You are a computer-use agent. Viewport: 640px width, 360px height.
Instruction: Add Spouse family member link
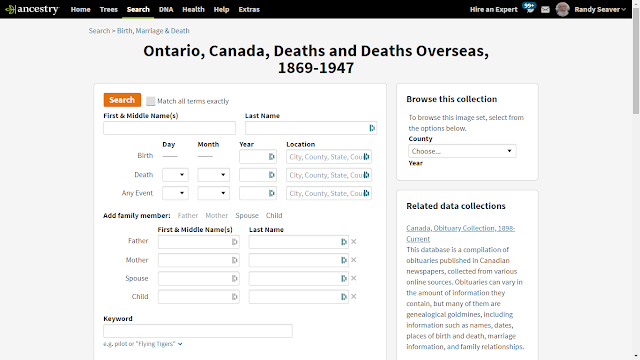(x=247, y=216)
